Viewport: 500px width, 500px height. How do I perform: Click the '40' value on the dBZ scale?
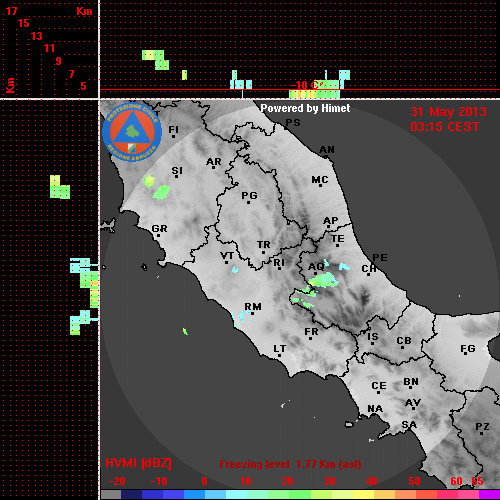[x=372, y=481]
